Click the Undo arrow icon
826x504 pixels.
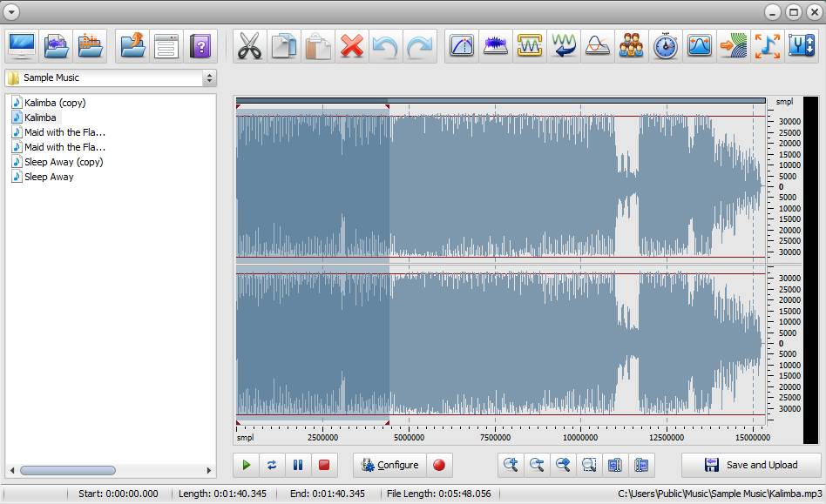[386, 46]
